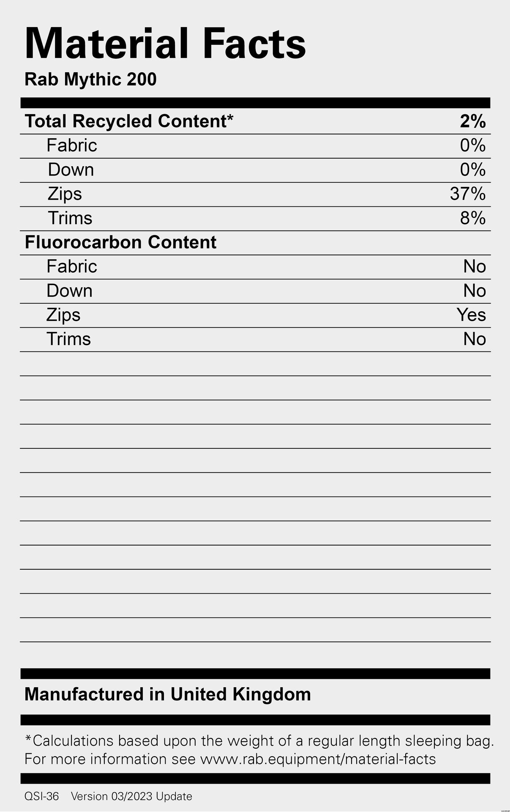This screenshot has width=510, height=812.
Task: Click the No value for fluorocarbon Trims
Action: (x=474, y=339)
